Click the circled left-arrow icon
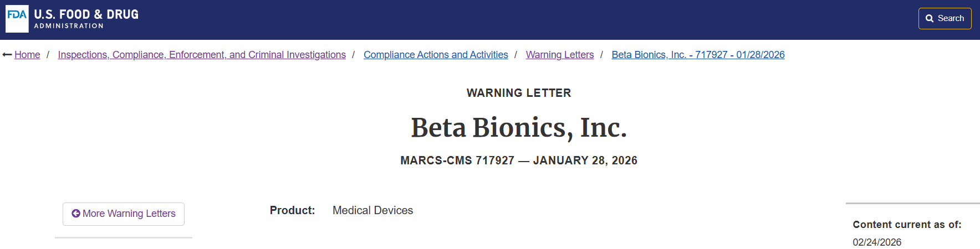The image size is (980, 249). (x=76, y=214)
